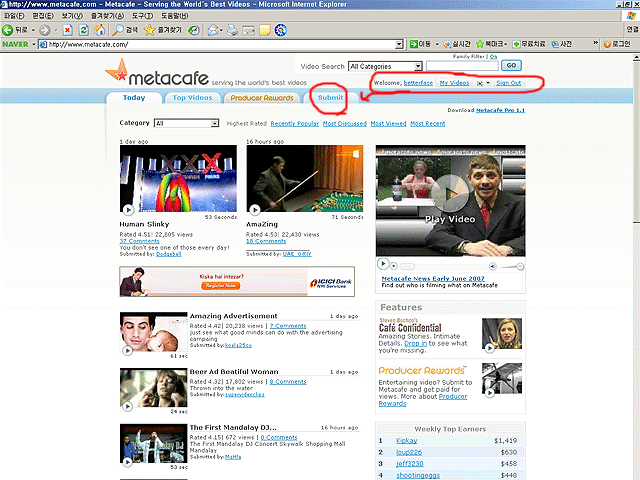Image resolution: width=640 pixels, height=480 pixels.
Task: Toggle the Family Filter On link
Action: (493, 57)
